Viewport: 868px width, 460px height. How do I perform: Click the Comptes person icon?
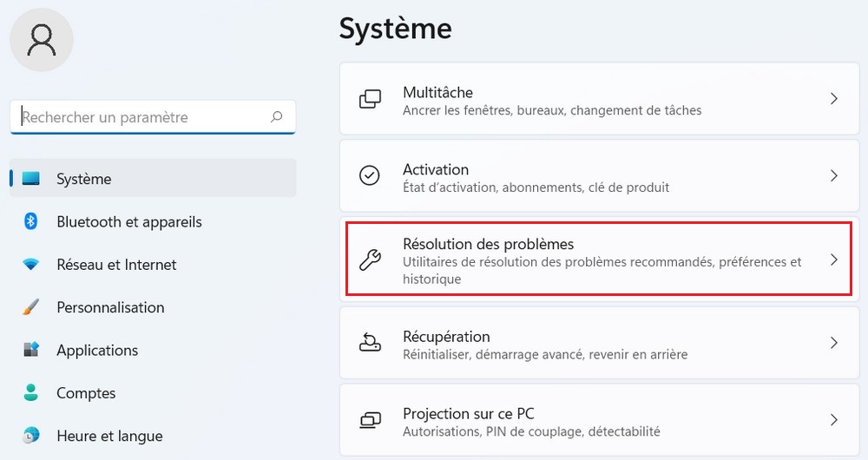click(31, 392)
